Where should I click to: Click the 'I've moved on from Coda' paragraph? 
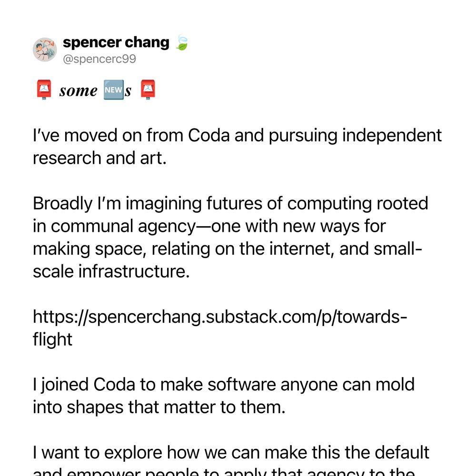tap(237, 147)
